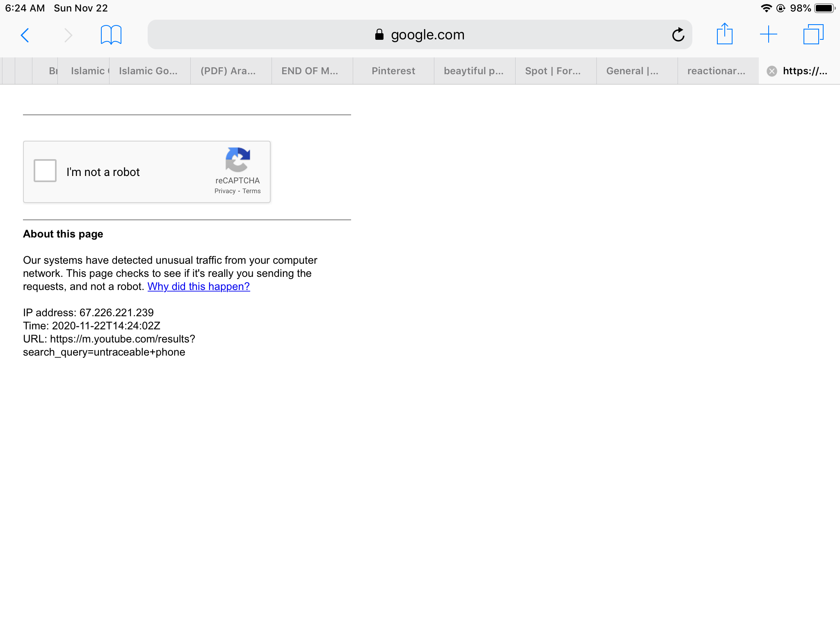Open the share sheet icon
This screenshot has height=630, width=840.
725,34
